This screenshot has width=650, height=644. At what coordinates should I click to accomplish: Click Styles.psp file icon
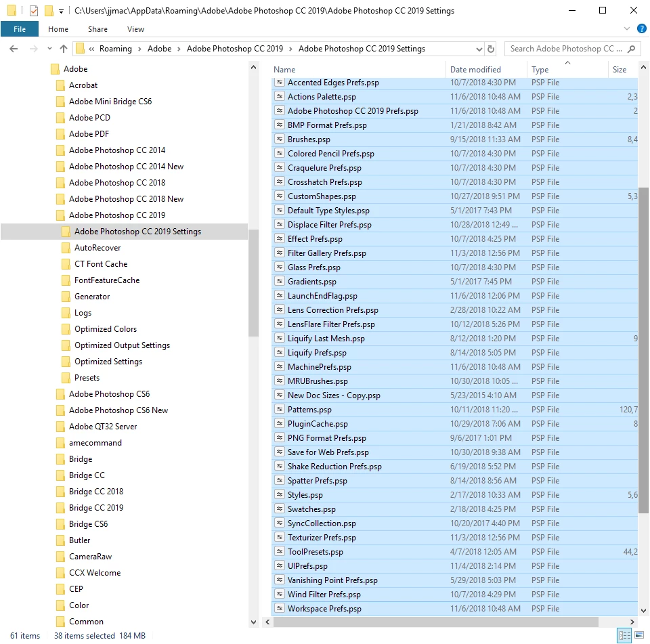(280, 494)
